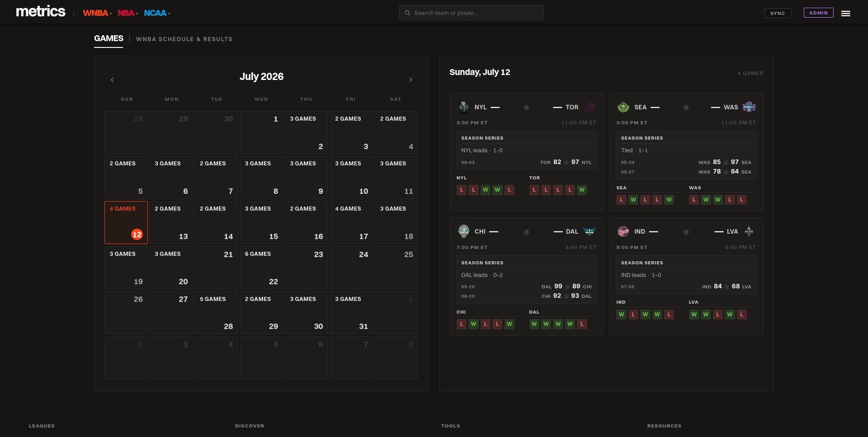The height and width of the screenshot is (437, 868).
Task: Click the ADMIN button
Action: [x=818, y=13]
